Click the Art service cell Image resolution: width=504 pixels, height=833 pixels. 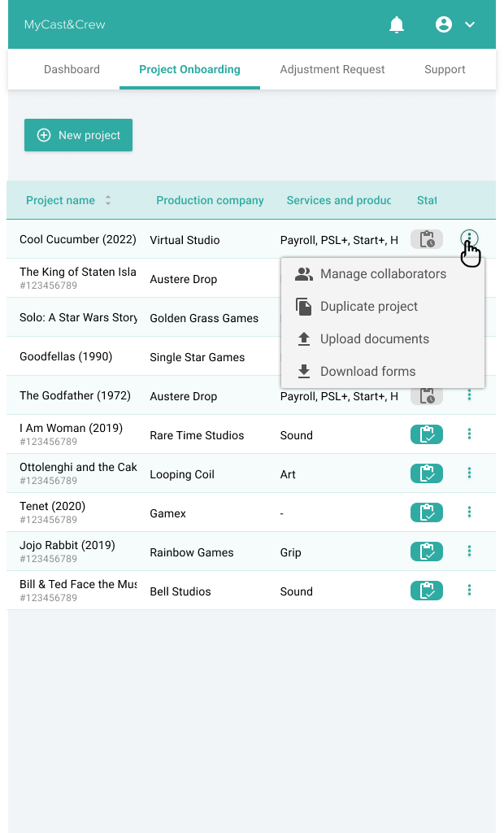click(288, 474)
